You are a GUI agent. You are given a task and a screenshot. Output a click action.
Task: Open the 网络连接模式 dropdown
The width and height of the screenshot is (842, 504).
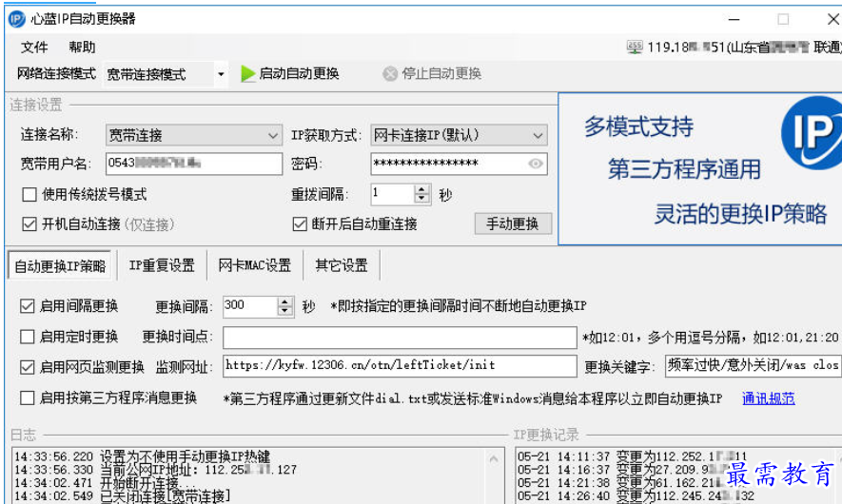click(x=221, y=74)
